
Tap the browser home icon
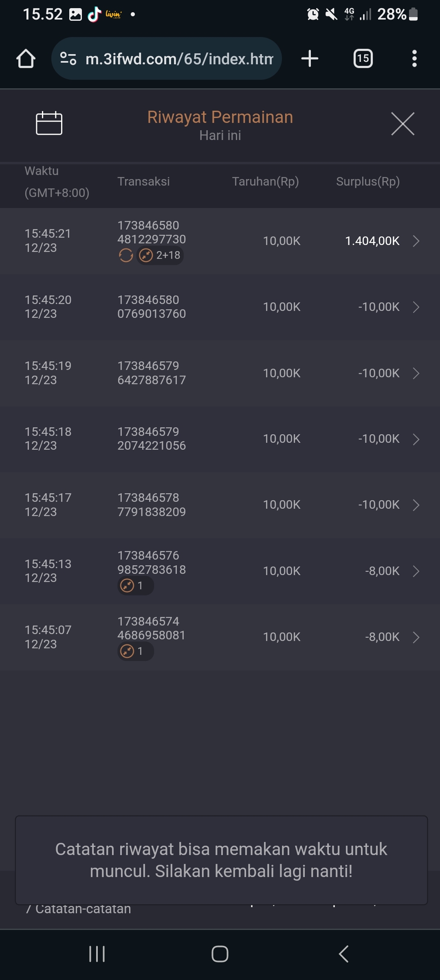click(x=26, y=59)
